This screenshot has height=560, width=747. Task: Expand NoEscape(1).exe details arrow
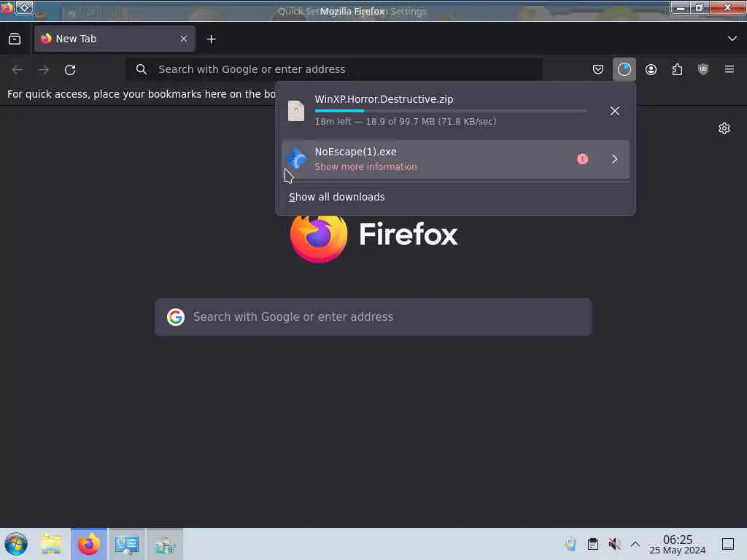pyautogui.click(x=614, y=159)
